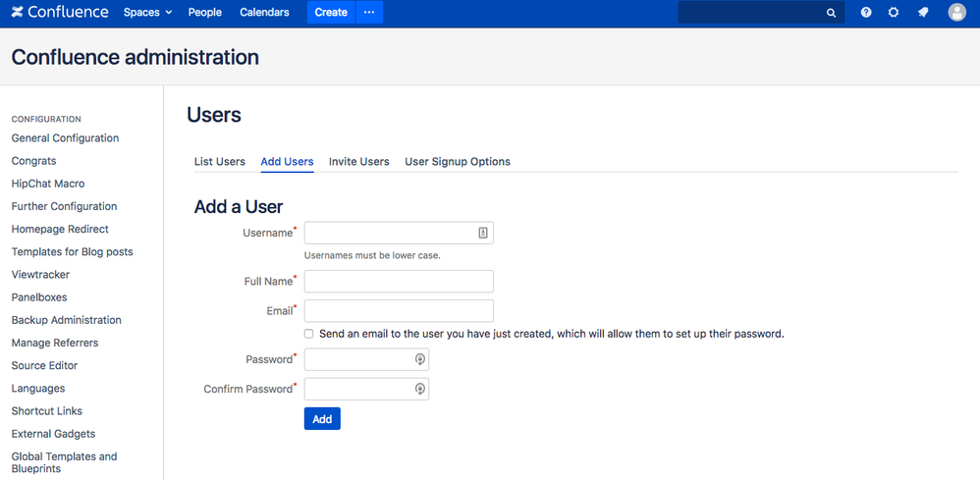Open the Source Editor link
This screenshot has width=980, height=480.
point(44,365)
